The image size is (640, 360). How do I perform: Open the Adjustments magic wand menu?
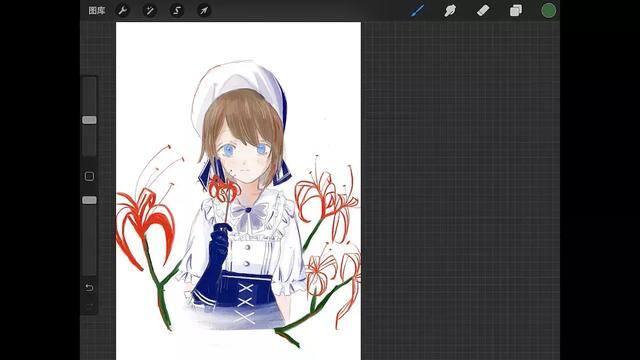tap(150, 11)
